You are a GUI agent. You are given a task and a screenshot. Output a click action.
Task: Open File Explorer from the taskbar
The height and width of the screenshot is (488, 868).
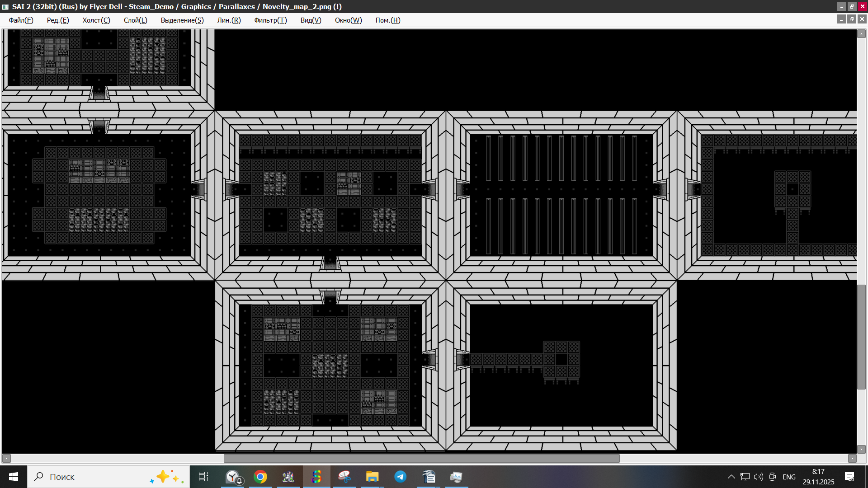coord(372,477)
